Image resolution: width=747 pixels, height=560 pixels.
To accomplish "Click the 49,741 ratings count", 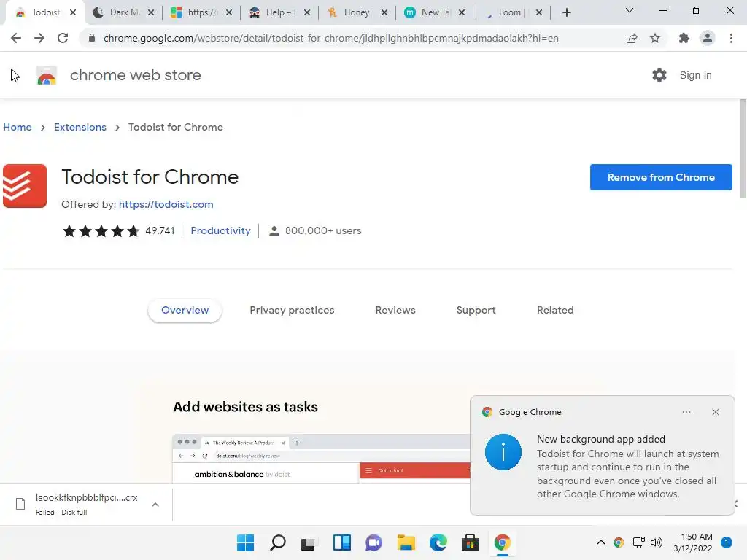I will click(160, 230).
